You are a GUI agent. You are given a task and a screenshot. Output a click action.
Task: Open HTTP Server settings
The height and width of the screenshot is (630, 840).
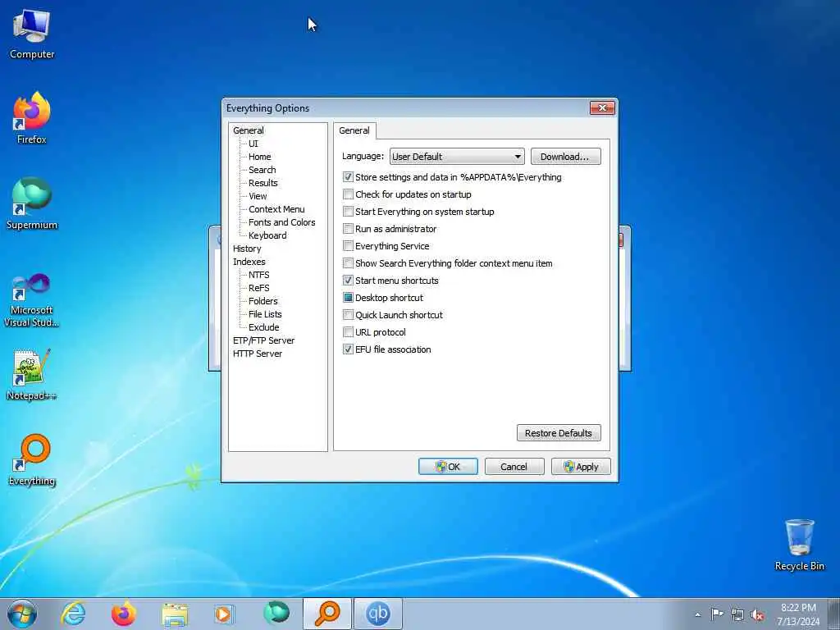[257, 354]
